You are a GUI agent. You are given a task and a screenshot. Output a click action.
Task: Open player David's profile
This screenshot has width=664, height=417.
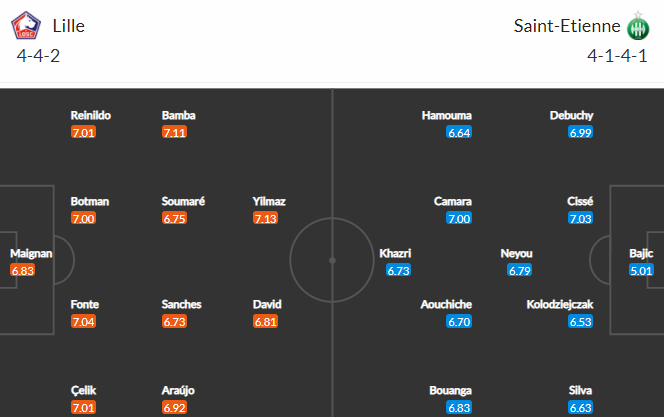[267, 304]
